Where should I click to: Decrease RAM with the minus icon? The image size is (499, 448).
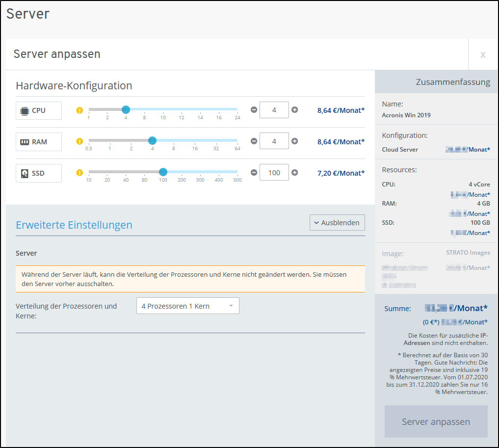click(x=254, y=141)
